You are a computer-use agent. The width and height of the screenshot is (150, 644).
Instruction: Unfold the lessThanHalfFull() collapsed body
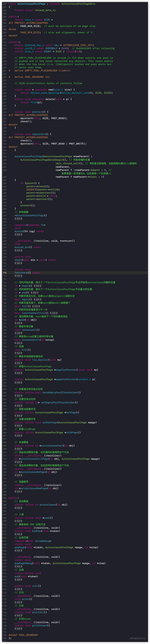[54, 313]
